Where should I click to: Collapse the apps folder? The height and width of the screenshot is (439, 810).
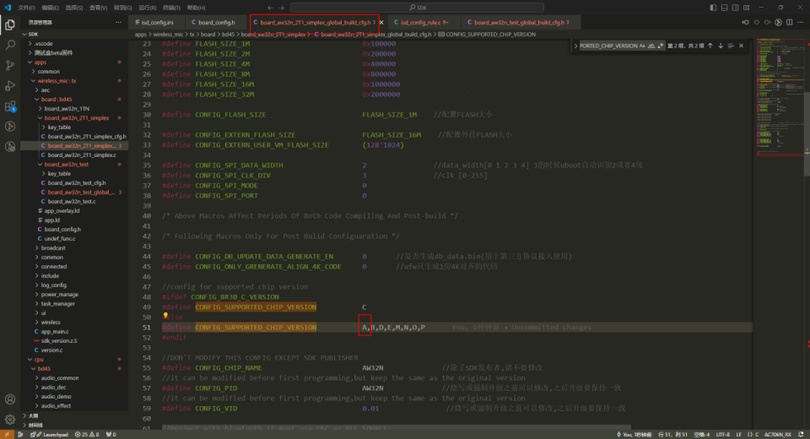coord(30,62)
